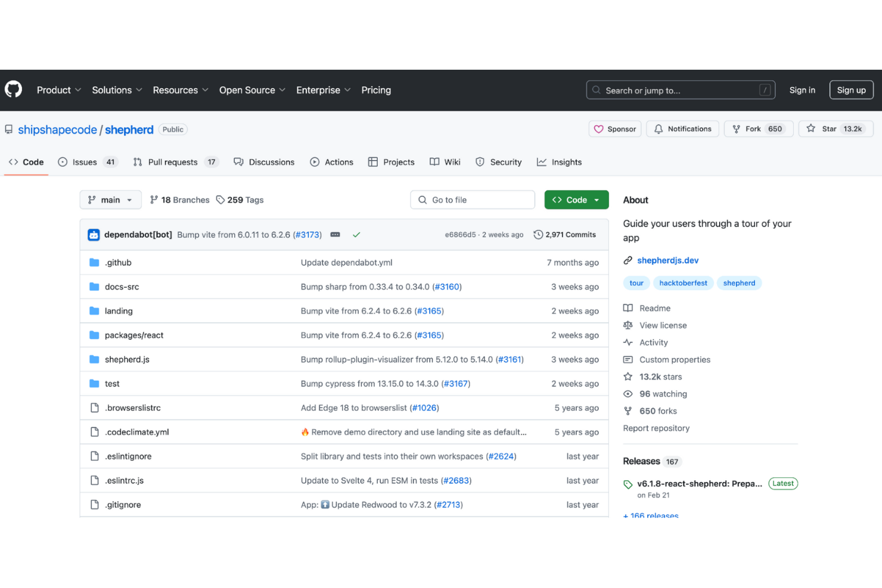Switch to the Wiki tab
The width and height of the screenshot is (882, 588).
445,162
